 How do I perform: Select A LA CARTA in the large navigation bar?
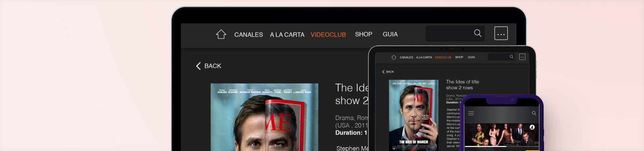(x=287, y=35)
